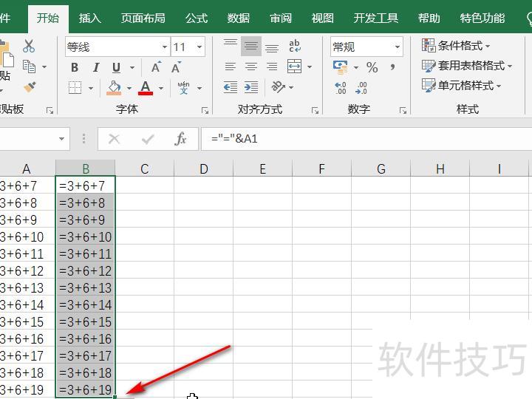This screenshot has height=399, width=532.
Task: Open the Name Box dropdown arrow
Action: point(61,138)
